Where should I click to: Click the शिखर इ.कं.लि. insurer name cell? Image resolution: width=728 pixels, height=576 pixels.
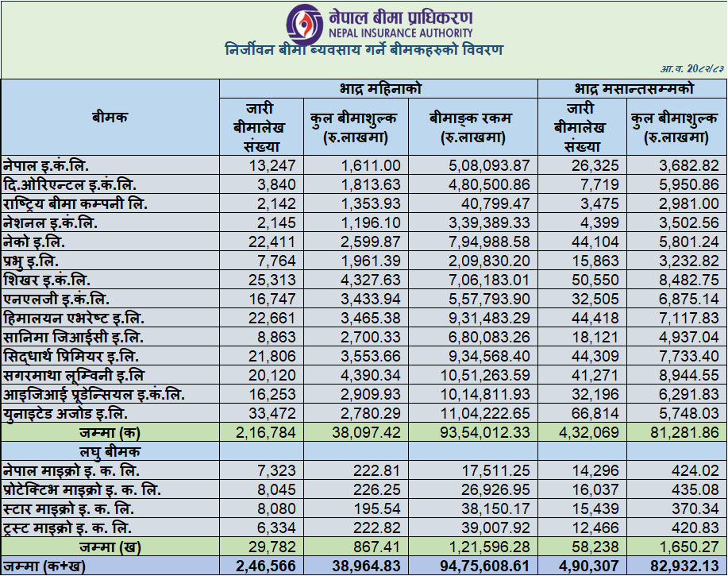(47, 280)
